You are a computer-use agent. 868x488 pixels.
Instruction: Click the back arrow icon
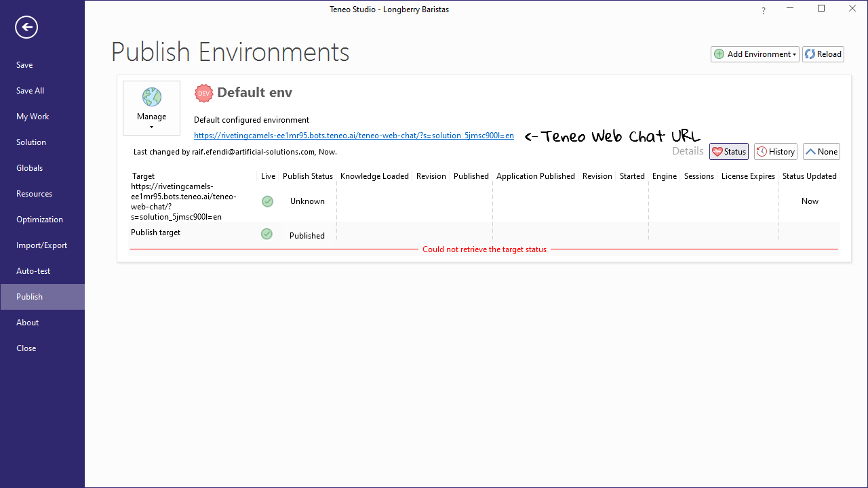point(26,27)
